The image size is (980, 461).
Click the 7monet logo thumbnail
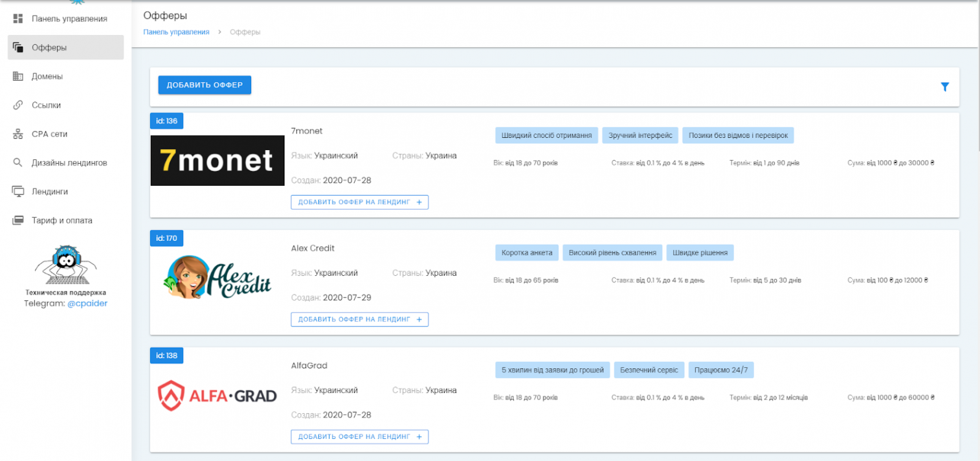pyautogui.click(x=217, y=161)
